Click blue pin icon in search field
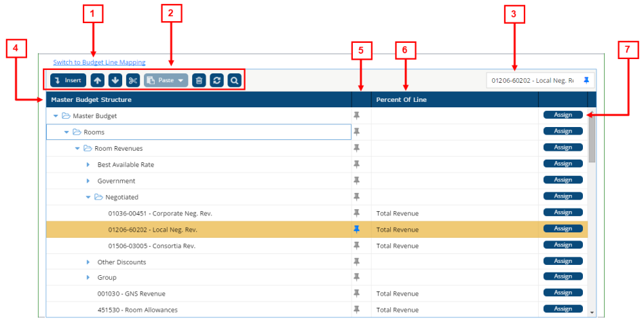 586,80
